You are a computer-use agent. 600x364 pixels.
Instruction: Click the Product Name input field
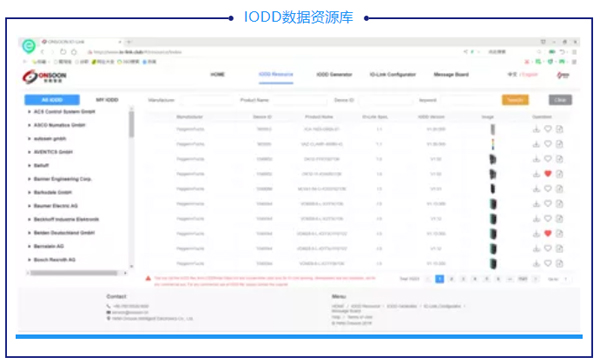(x=300, y=100)
